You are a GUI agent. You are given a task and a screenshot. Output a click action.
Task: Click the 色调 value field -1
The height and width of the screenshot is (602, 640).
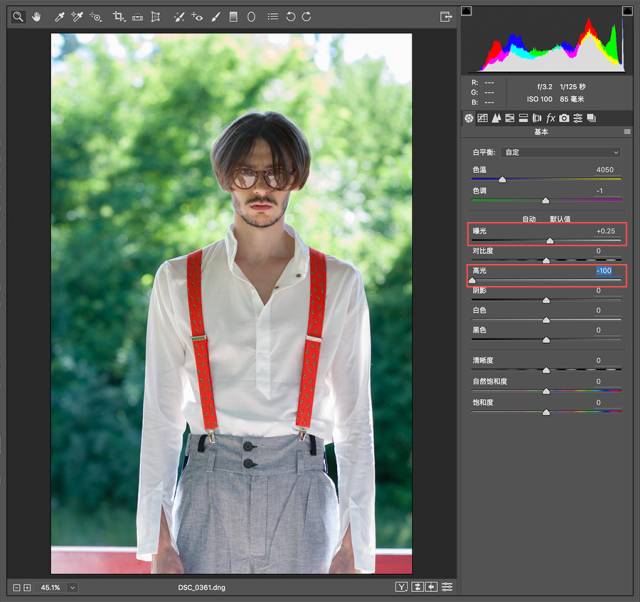599,191
